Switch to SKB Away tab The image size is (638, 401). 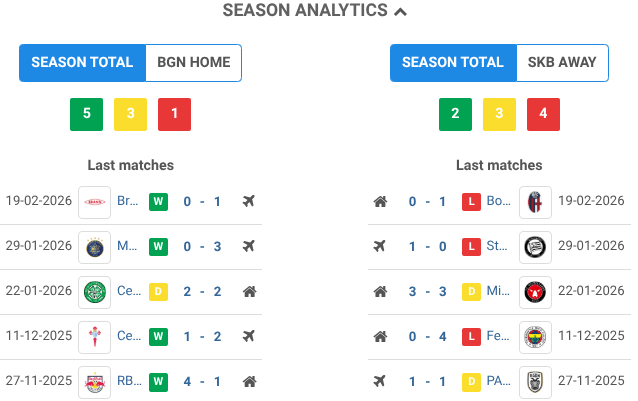(562, 62)
